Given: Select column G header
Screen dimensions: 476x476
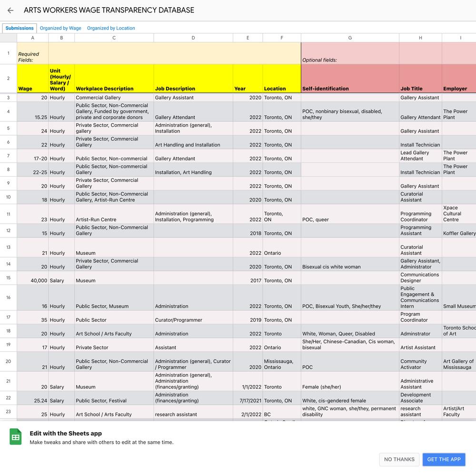Looking at the screenshot, I should coord(350,38).
